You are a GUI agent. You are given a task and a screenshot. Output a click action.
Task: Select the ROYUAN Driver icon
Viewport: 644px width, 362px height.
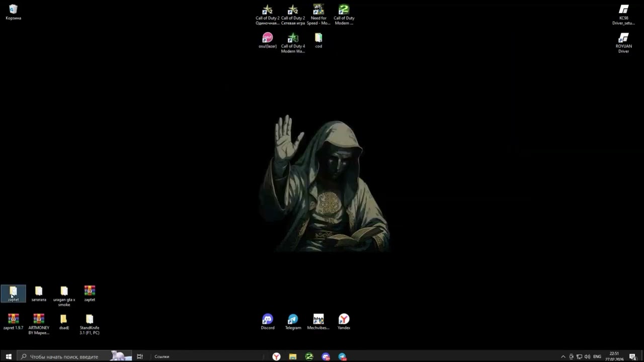(x=623, y=43)
